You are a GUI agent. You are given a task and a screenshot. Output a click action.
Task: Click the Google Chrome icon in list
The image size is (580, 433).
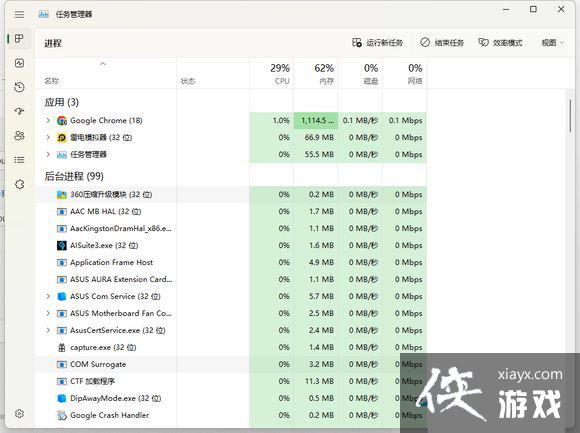[62, 121]
